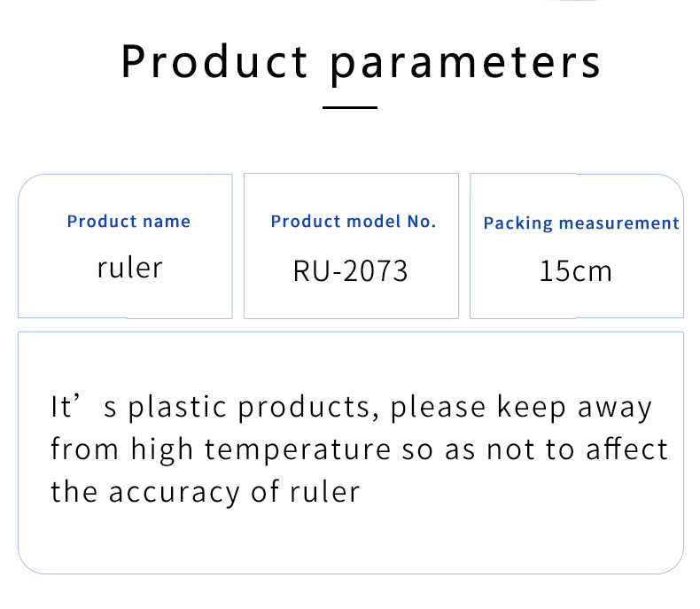Select the blue "Product name" label
The height and width of the screenshot is (609, 700).
tap(128, 222)
